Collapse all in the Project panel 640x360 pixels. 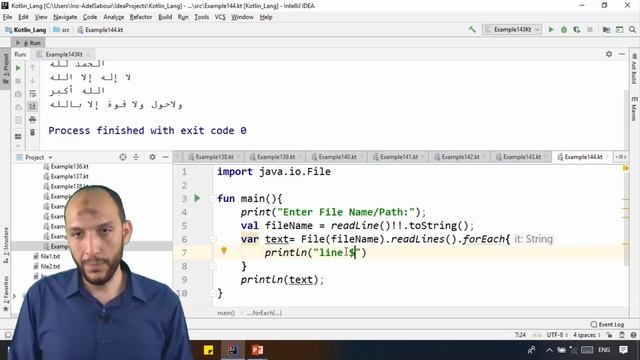[x=136, y=157]
